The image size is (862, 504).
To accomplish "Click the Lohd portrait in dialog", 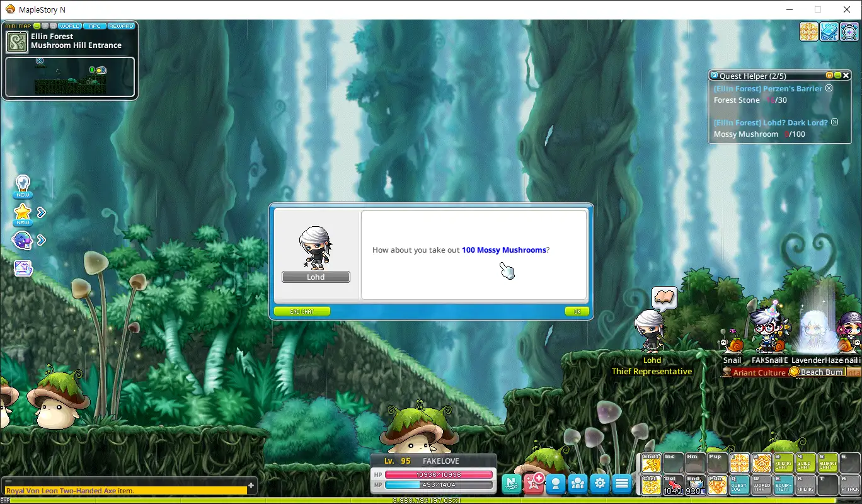I will point(315,248).
